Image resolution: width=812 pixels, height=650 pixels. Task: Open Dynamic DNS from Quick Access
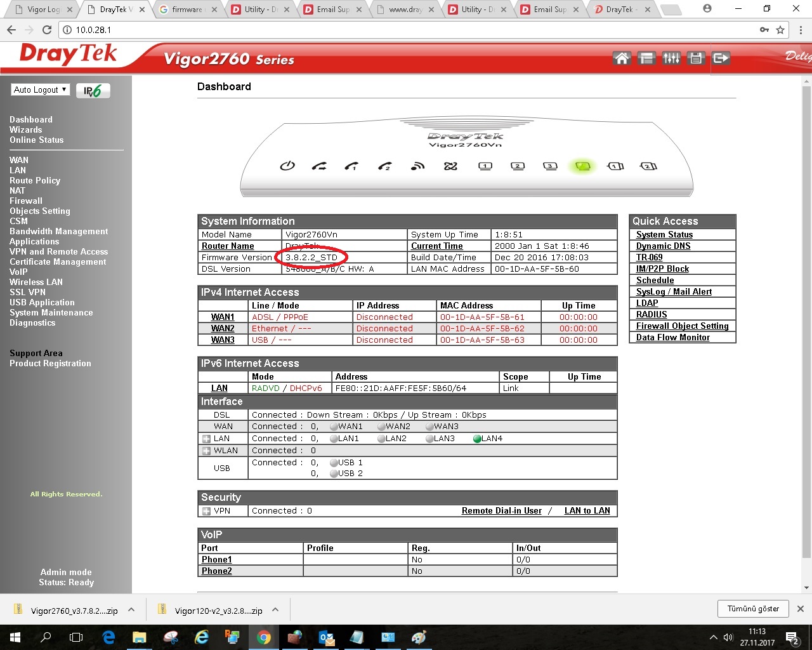(x=663, y=246)
